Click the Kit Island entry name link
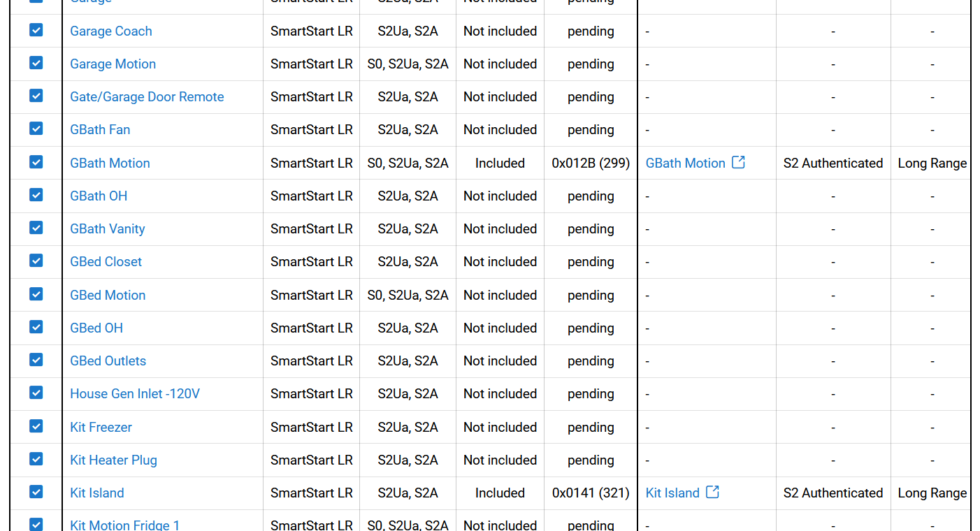980x531 pixels. pos(97,493)
